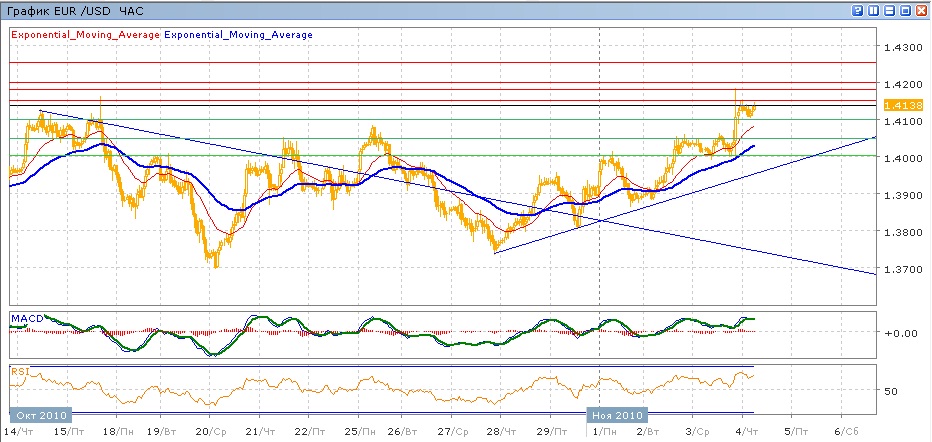
Task: Click the 1.4300 price axis label
Action: [x=901, y=47]
